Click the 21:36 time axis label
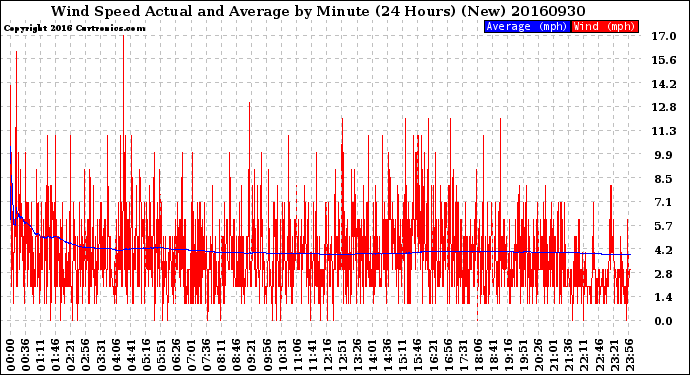The height and width of the screenshot is (375, 690). pyautogui.click(x=568, y=355)
